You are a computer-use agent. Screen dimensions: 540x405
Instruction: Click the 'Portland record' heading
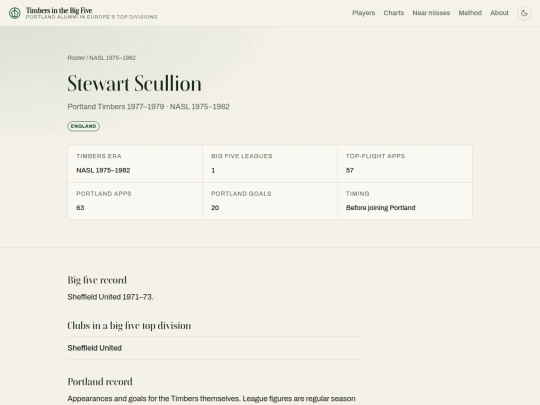pyautogui.click(x=100, y=382)
